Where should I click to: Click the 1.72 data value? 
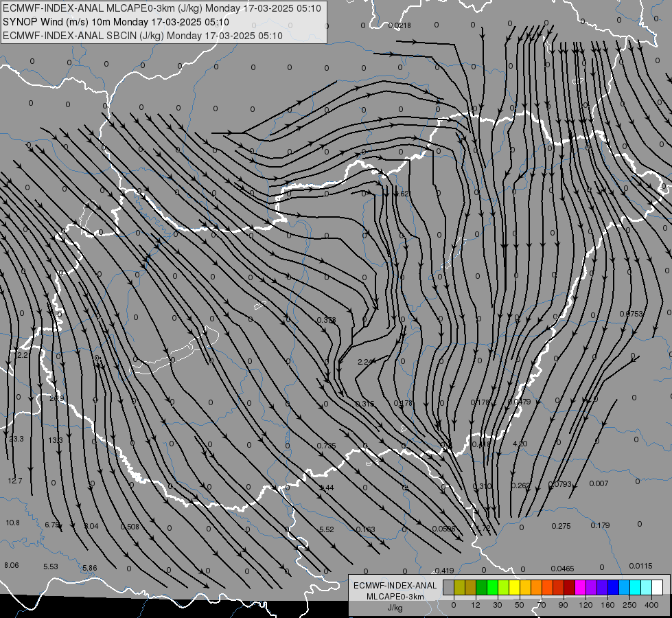(483, 528)
